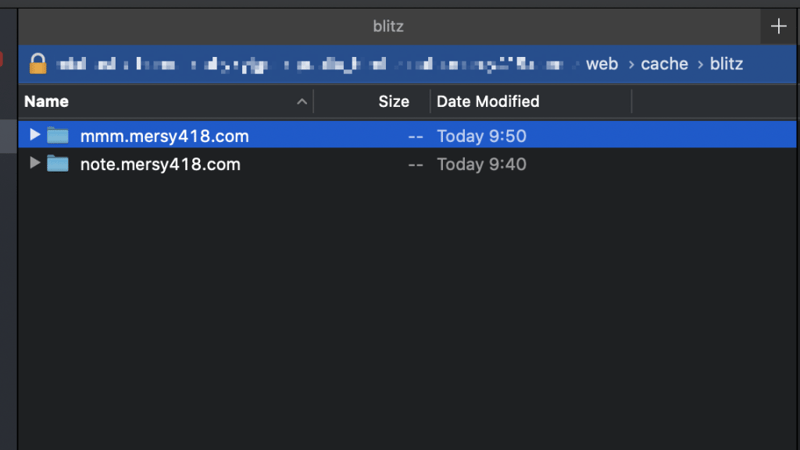
Task: Select the note.mersy418.com folder icon
Action: coord(58,164)
